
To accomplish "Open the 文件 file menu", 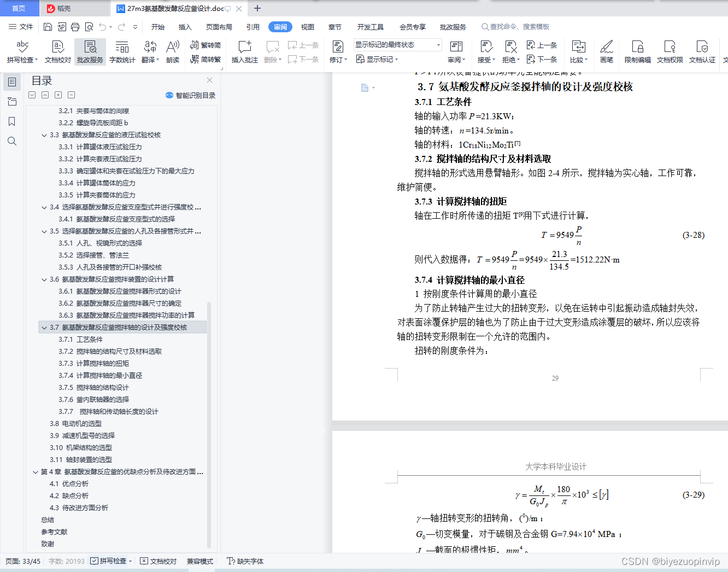I will tap(21, 27).
